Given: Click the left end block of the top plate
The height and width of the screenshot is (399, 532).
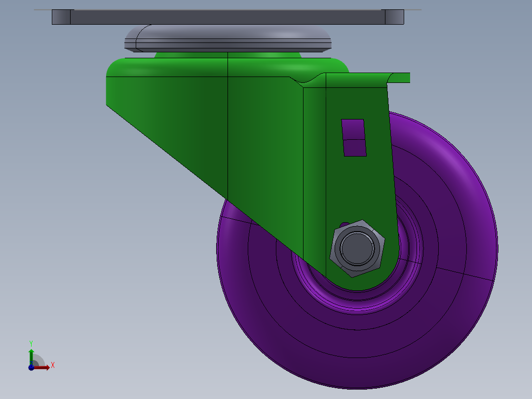Looking at the screenshot, I should coord(61,17).
